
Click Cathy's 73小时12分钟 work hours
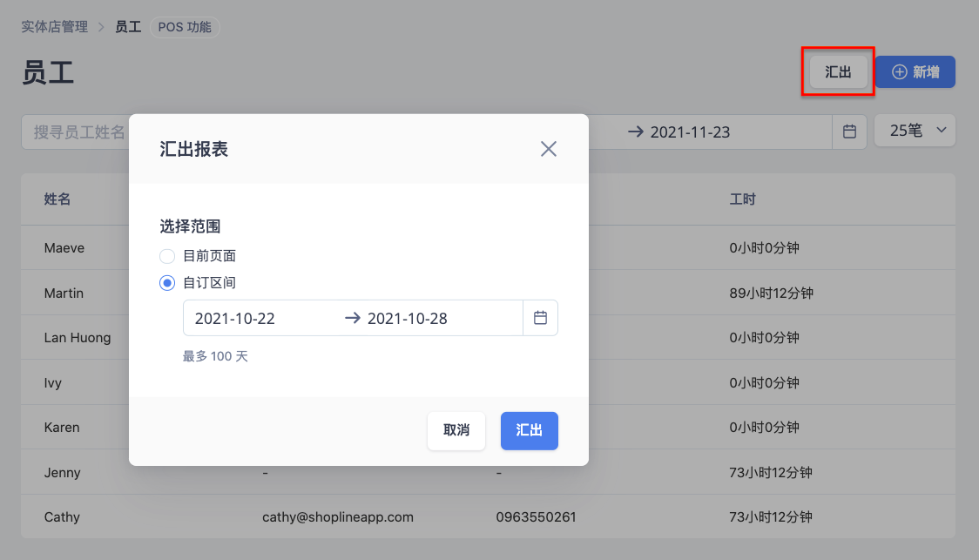point(771,517)
